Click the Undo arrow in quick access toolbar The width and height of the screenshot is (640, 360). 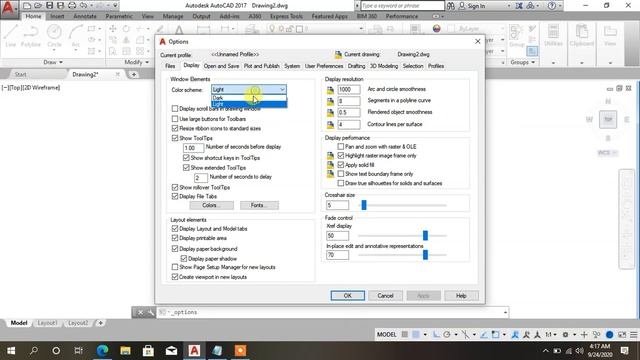83,6
